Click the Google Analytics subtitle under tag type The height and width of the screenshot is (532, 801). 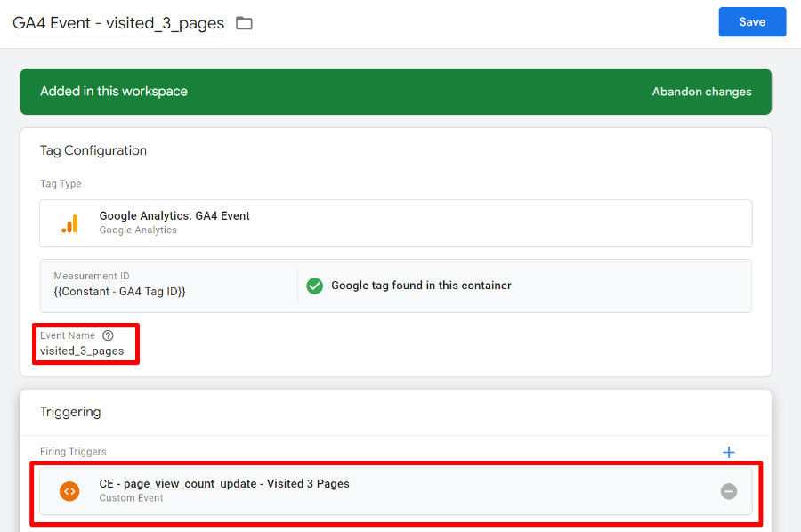(x=138, y=230)
